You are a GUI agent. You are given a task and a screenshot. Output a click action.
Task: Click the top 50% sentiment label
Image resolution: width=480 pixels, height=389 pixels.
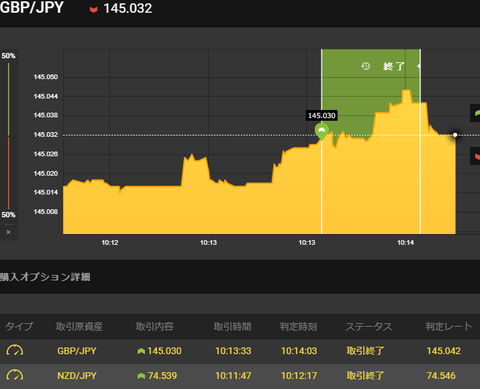point(8,56)
